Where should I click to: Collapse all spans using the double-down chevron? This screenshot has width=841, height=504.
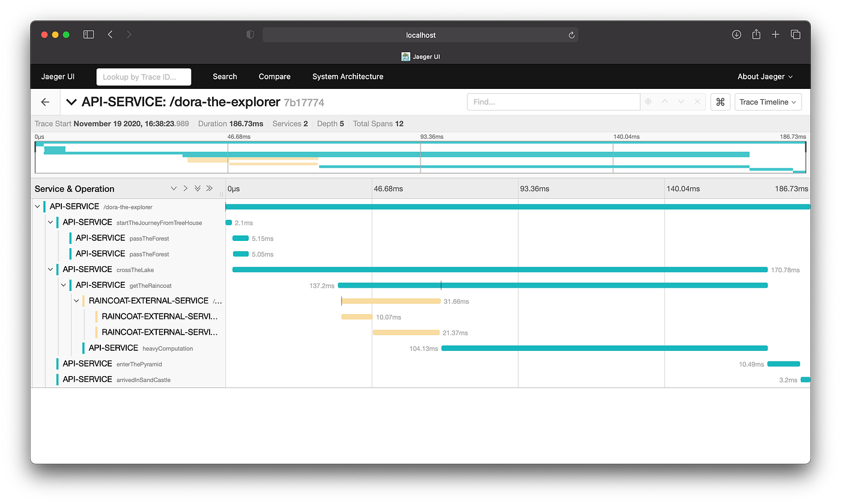tap(198, 188)
